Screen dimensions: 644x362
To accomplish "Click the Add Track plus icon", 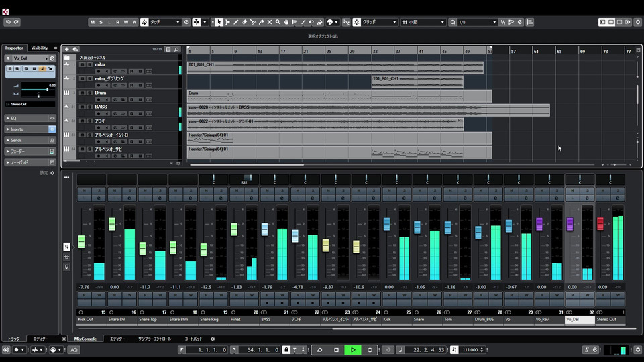I will click(67, 49).
